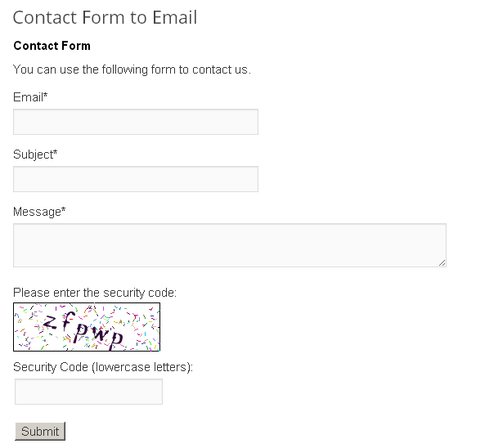Click the Subject* field label

tap(35, 155)
